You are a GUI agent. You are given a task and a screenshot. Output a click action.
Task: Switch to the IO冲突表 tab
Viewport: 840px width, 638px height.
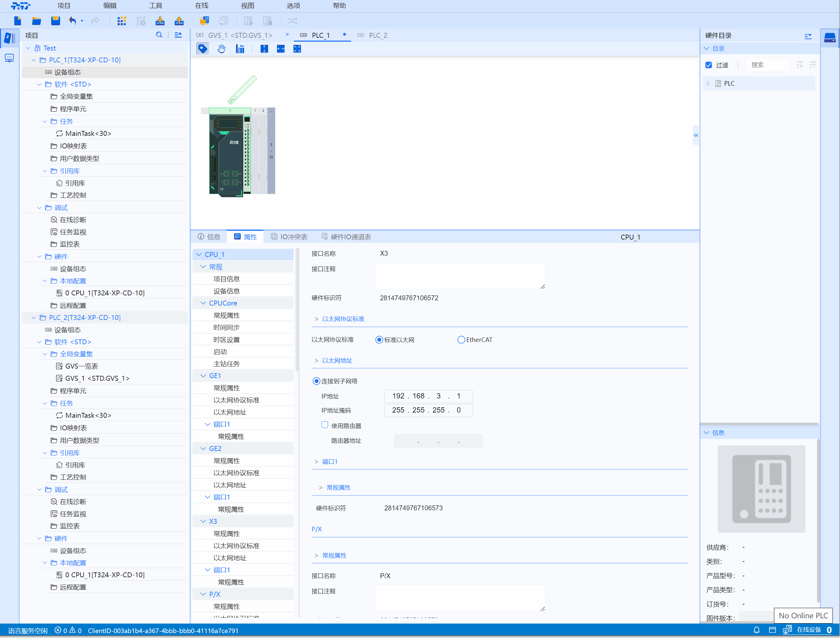(289, 237)
